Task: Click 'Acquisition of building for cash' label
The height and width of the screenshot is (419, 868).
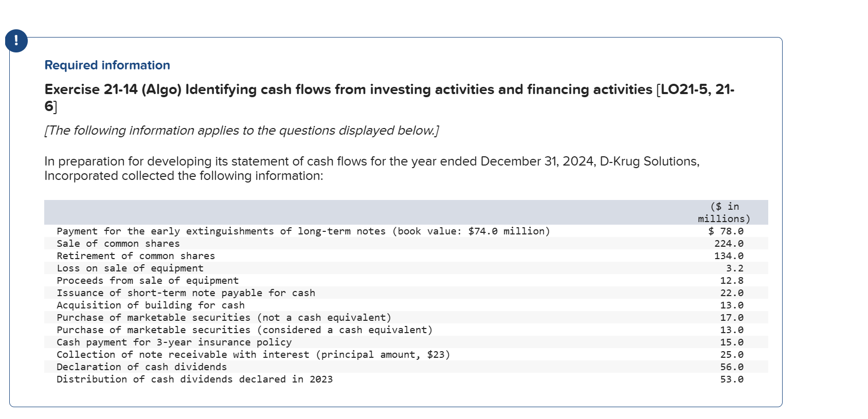Action: pos(151,305)
